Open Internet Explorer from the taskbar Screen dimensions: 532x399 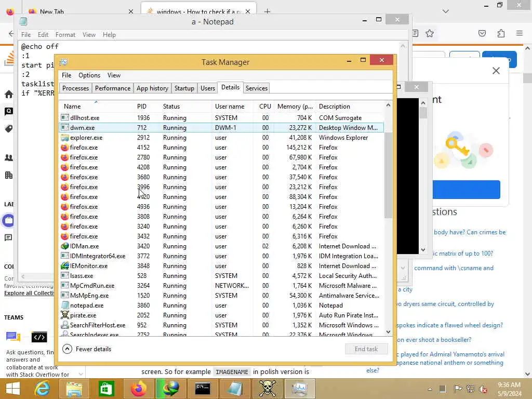(42, 389)
